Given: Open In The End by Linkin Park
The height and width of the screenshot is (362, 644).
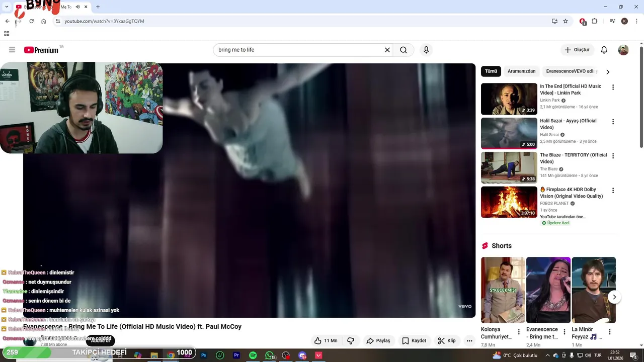Looking at the screenshot, I should (x=571, y=89).
